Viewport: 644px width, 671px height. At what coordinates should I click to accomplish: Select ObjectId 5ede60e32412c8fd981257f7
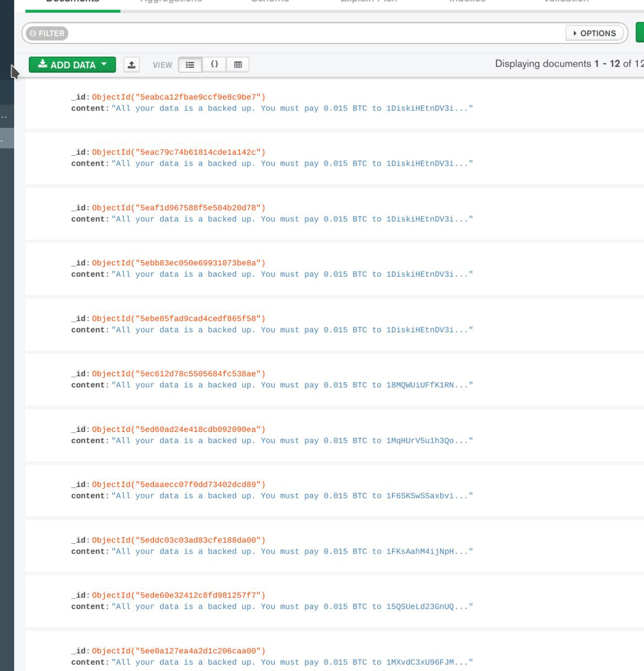pos(179,595)
